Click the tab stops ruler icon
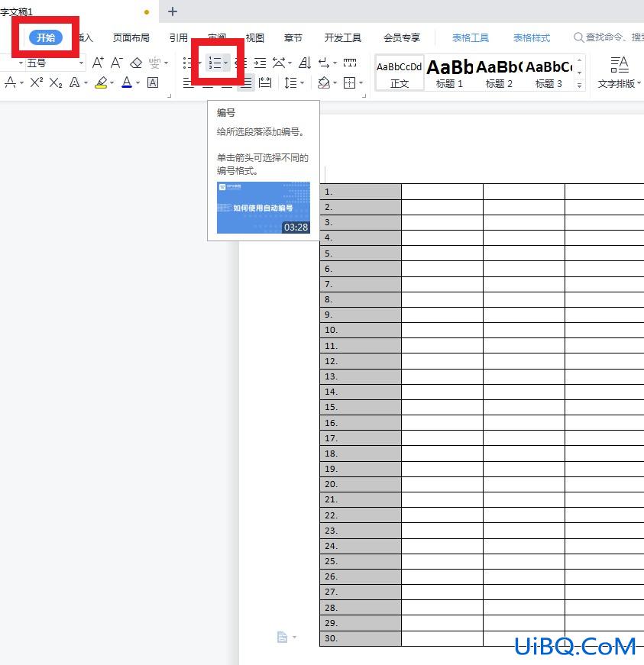This screenshot has width=644, height=665. click(350, 63)
